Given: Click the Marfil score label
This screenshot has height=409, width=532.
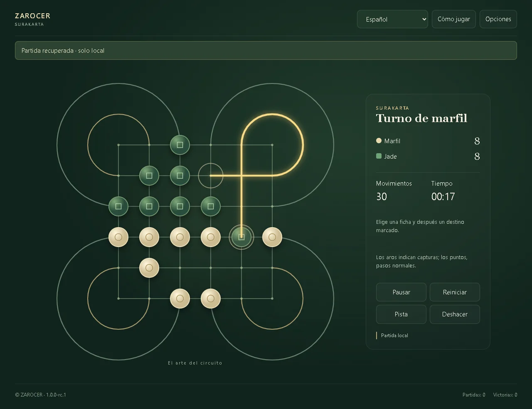Looking at the screenshot, I should click(x=392, y=141).
